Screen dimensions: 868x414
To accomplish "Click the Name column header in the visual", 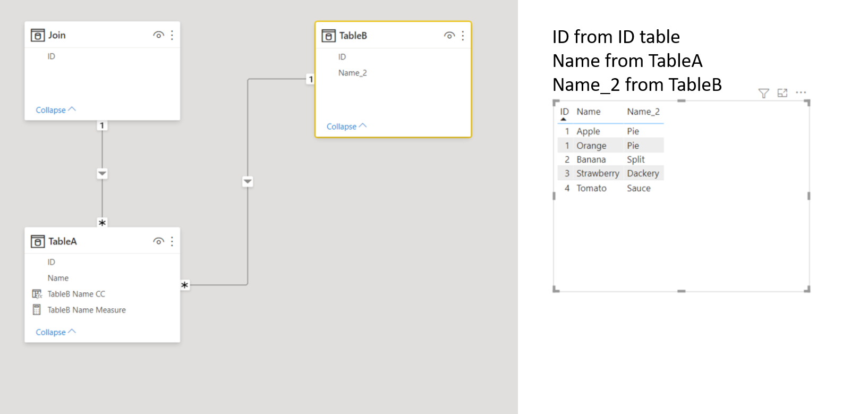I will [x=589, y=112].
